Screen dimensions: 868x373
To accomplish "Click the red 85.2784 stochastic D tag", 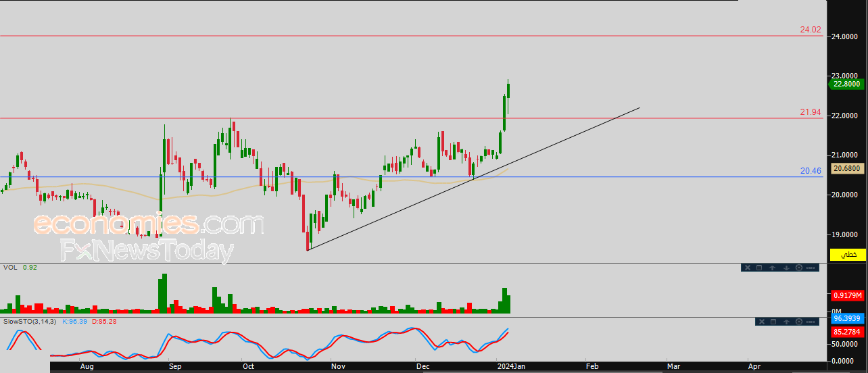I will coord(847,332).
